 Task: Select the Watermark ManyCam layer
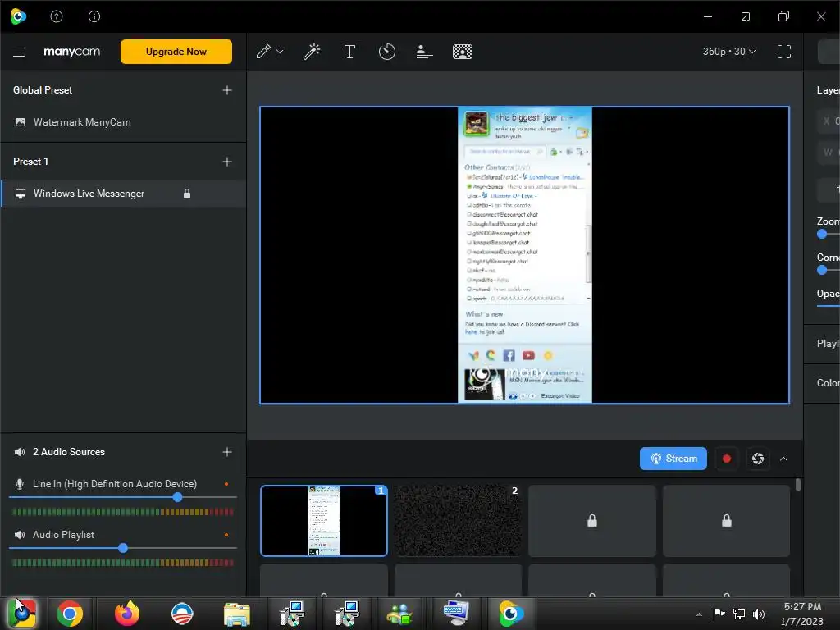pyautogui.click(x=123, y=122)
